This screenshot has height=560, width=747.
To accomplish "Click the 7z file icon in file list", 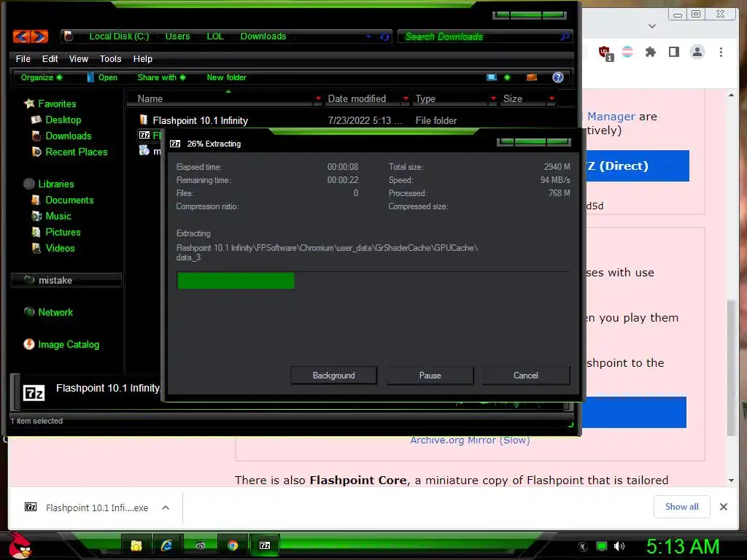I will pyautogui.click(x=144, y=135).
